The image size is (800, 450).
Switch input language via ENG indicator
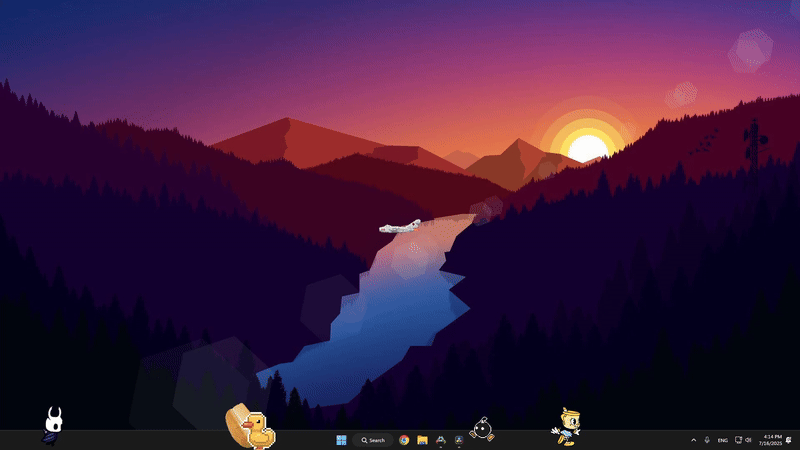[x=722, y=440]
